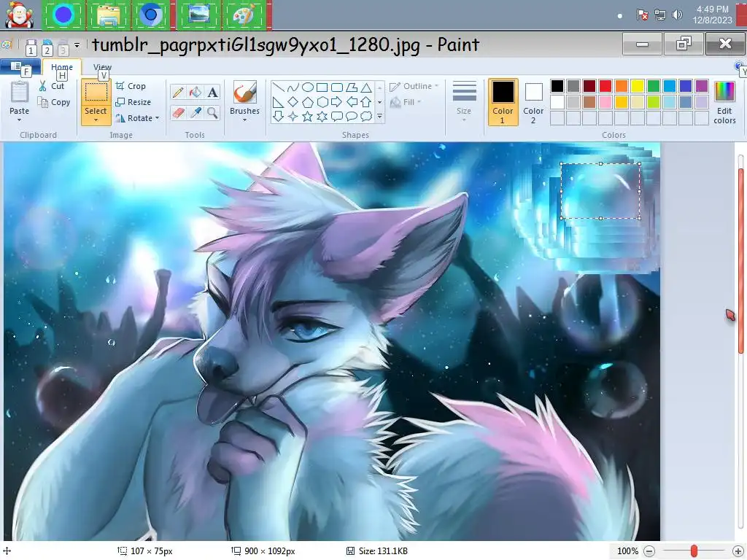Open the shape Fill dropdown
Screen dimensions: 747x560
tap(406, 102)
